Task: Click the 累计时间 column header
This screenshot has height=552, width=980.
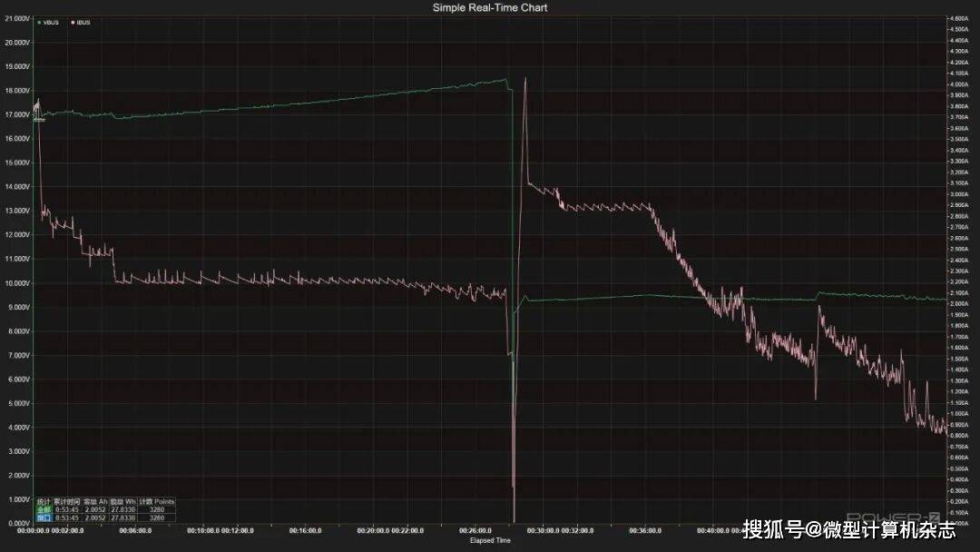Action: [x=66, y=501]
